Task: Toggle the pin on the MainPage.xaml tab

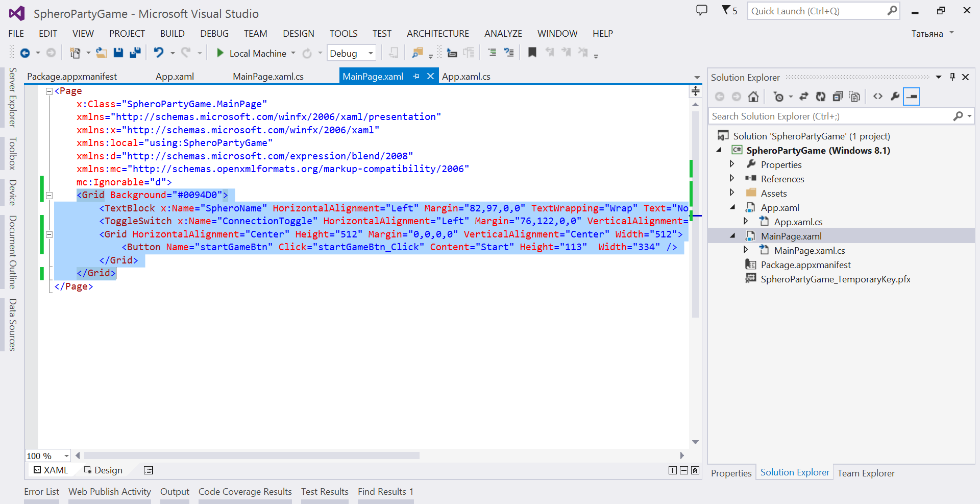Action: [x=416, y=77]
